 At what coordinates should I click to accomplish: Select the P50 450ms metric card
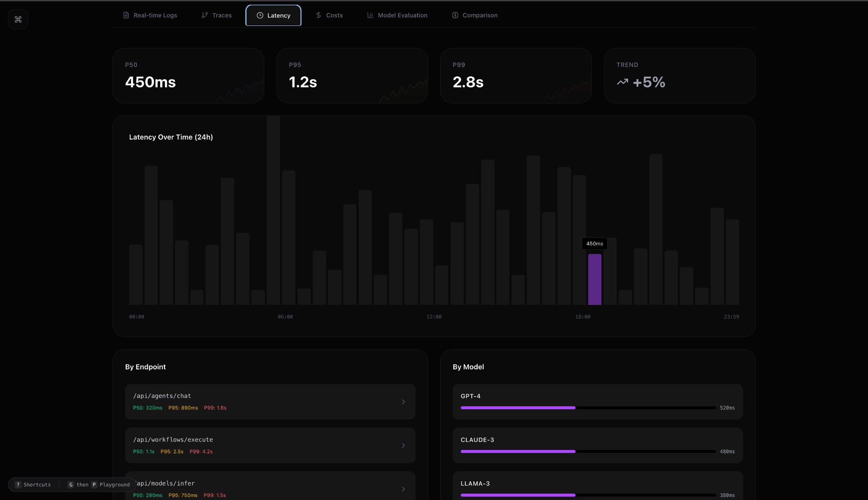[188, 75]
